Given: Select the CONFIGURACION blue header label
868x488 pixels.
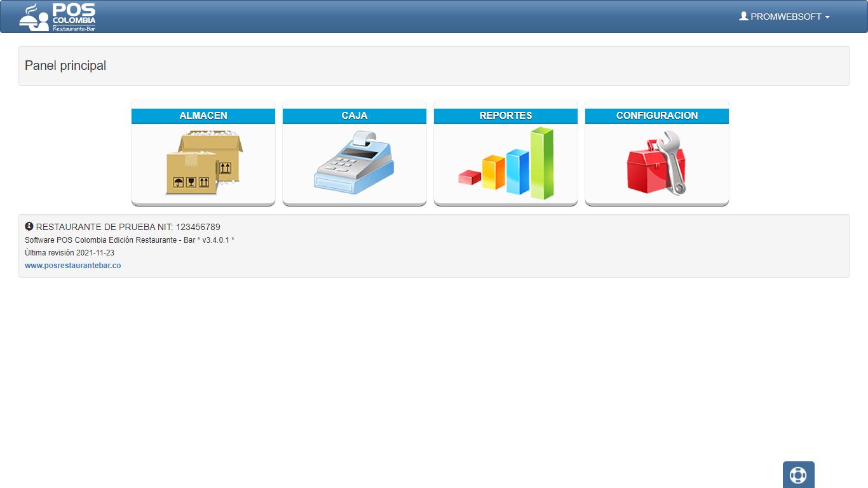Looking at the screenshot, I should click(657, 116).
